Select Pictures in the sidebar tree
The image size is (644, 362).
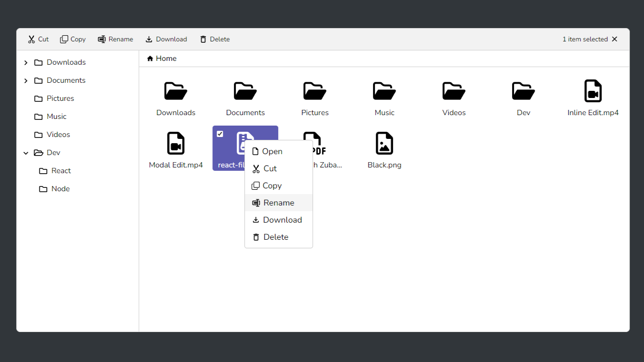click(x=60, y=98)
